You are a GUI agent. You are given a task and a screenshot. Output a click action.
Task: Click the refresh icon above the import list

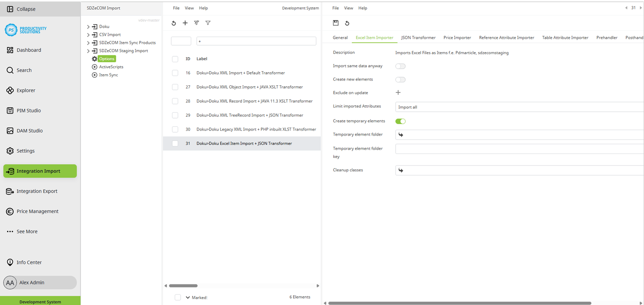[174, 23]
